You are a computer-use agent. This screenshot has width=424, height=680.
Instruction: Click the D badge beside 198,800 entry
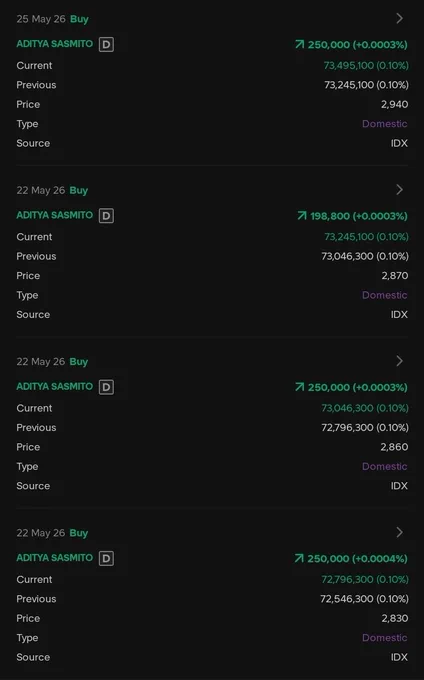[x=106, y=216]
